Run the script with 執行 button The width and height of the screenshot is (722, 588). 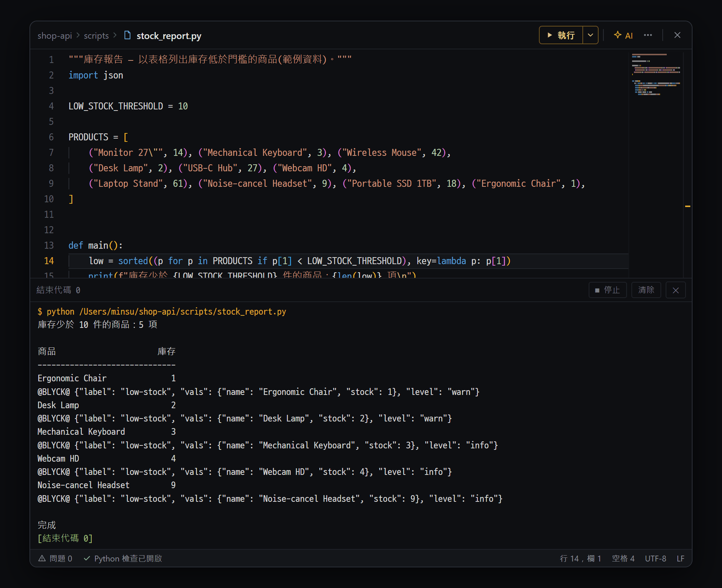[561, 35]
